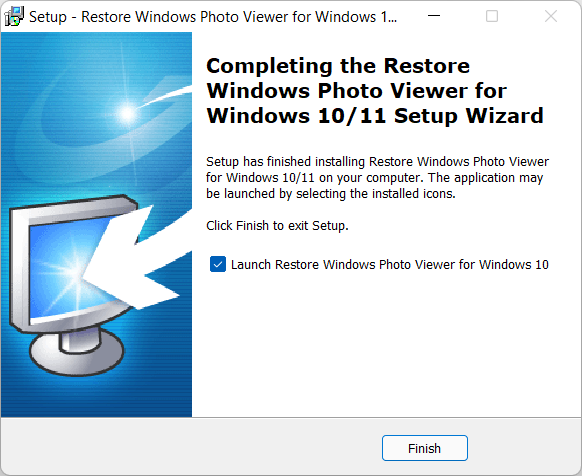582x476 pixels.
Task: Click the 'Click Finish to exit Setup.' text
Action: pos(277,226)
